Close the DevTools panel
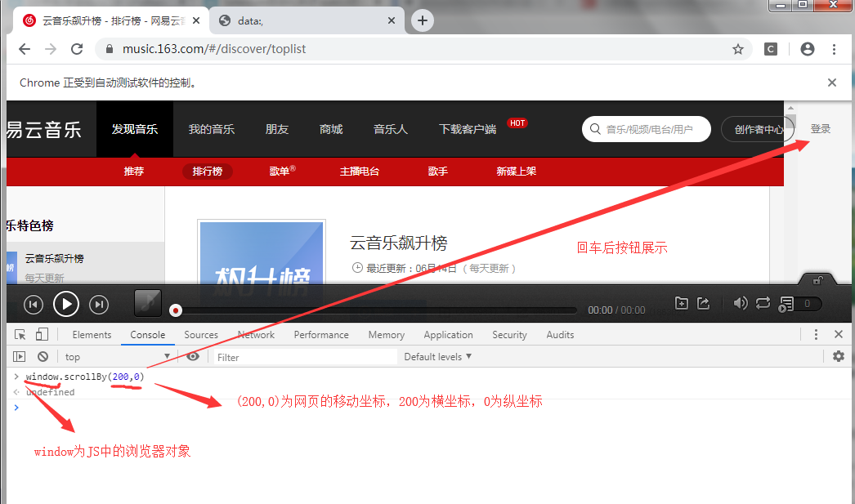The image size is (855, 504). pos(839,334)
